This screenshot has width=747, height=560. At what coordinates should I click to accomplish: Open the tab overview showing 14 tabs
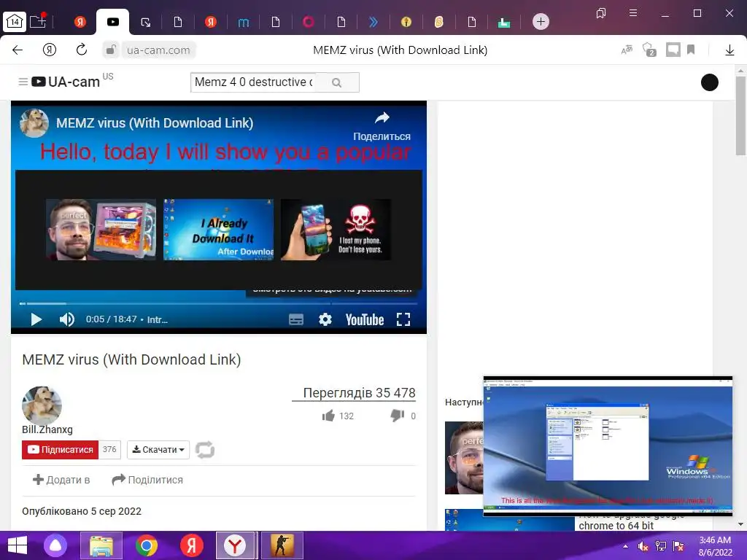coord(15,21)
